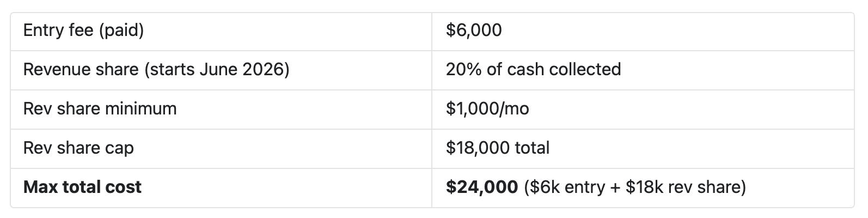Viewport: 868px width, 218px height.
Task: Click the "Revenue share" row label
Action: (81, 69)
